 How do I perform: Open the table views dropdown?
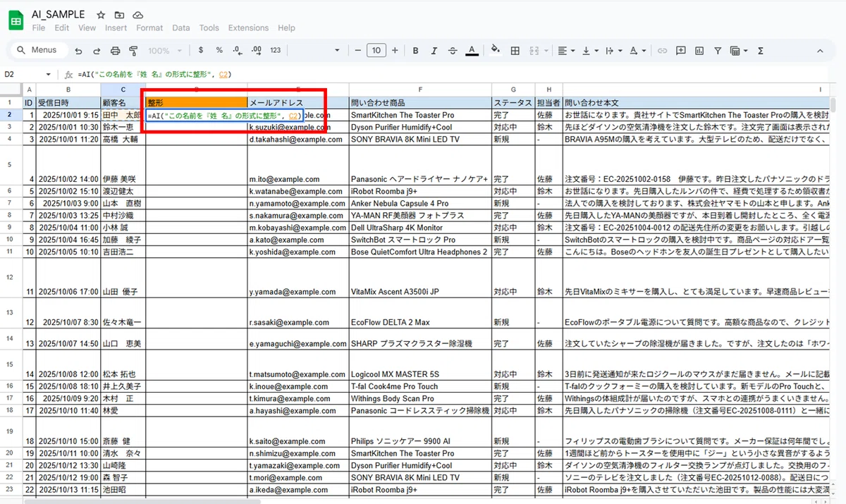738,51
